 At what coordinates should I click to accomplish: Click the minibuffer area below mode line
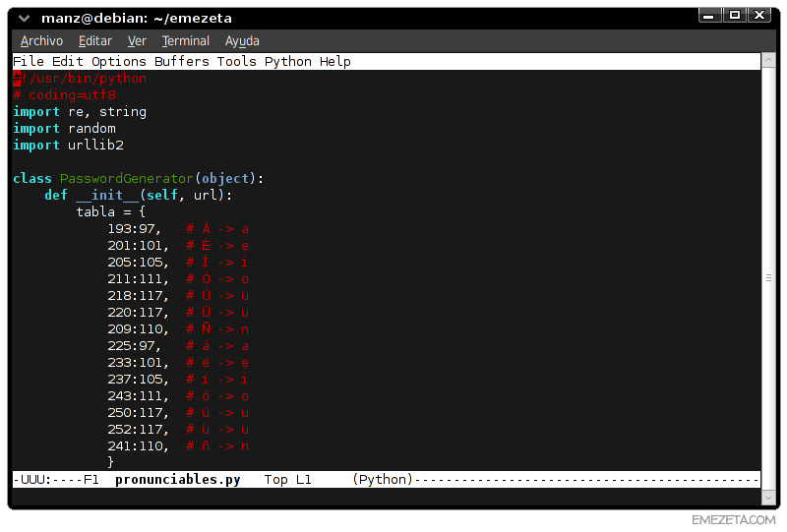pyautogui.click(x=387, y=497)
